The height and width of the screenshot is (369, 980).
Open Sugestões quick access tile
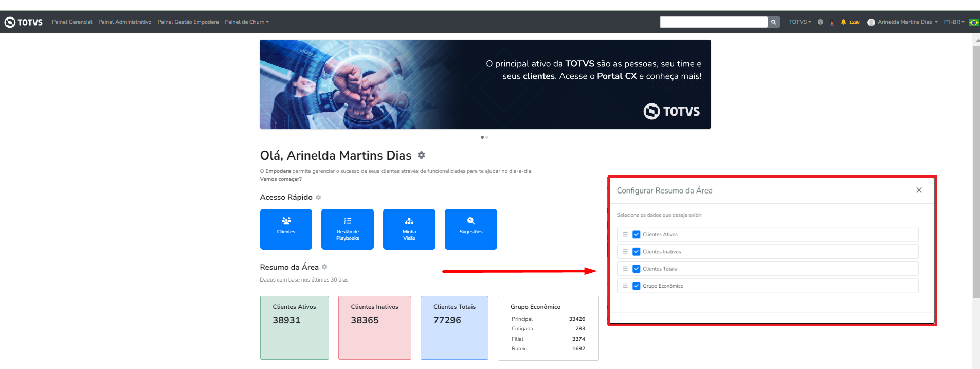click(471, 229)
